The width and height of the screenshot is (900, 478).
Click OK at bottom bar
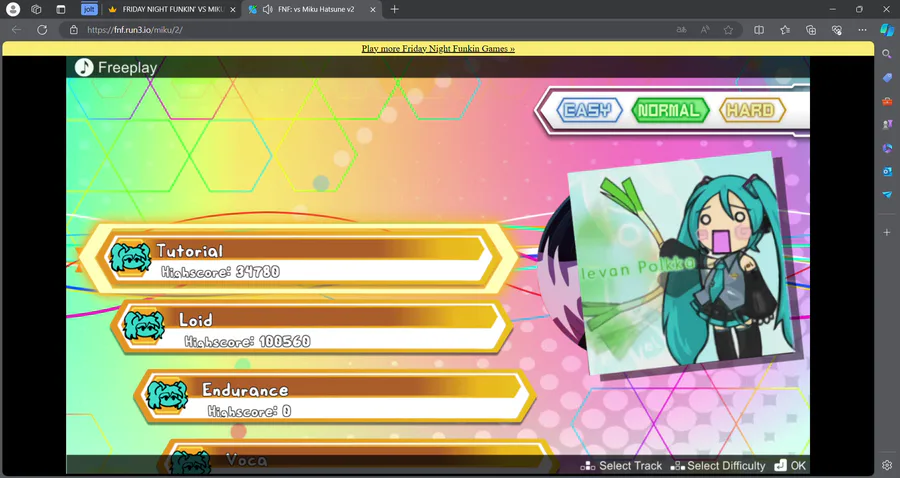(x=790, y=466)
